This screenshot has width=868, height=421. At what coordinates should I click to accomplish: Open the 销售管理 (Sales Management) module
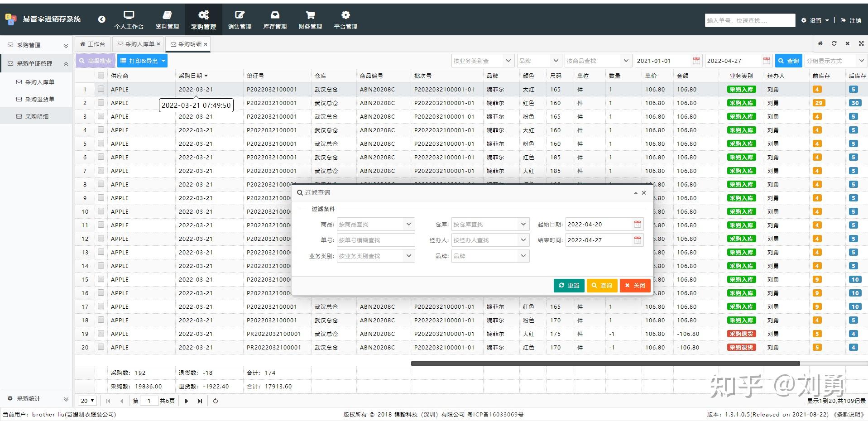(x=239, y=19)
